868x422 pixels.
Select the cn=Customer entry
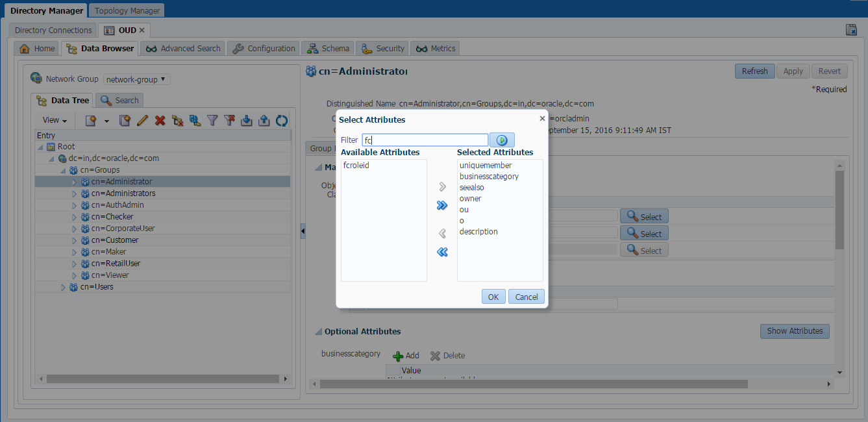click(x=115, y=240)
